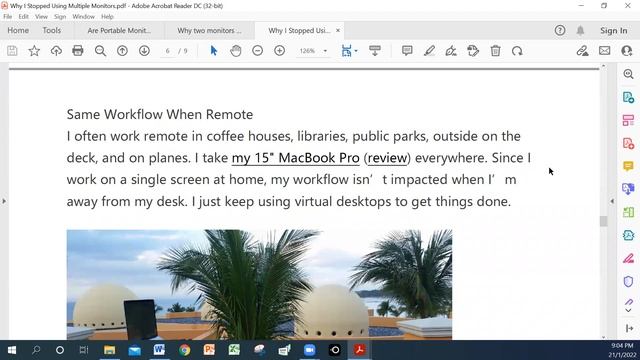This screenshot has height=360, width=640.
Task: Open the 'Are Portable Monit...' document tab
Action: (x=119, y=31)
